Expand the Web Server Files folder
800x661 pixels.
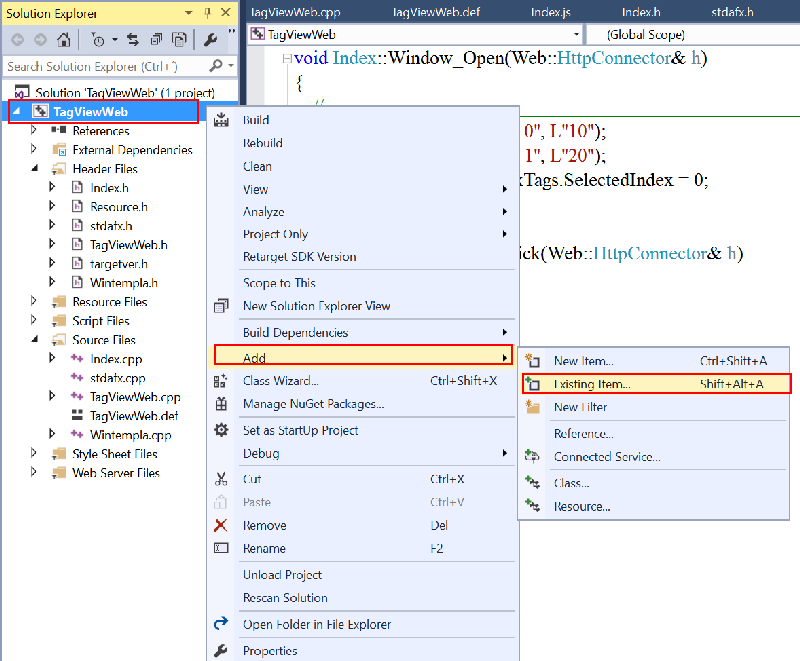(x=34, y=472)
